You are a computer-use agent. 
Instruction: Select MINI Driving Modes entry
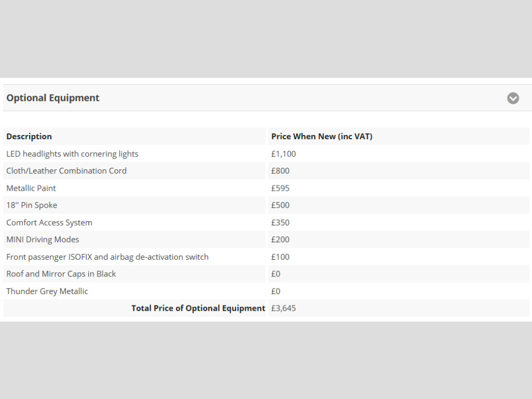tap(43, 240)
